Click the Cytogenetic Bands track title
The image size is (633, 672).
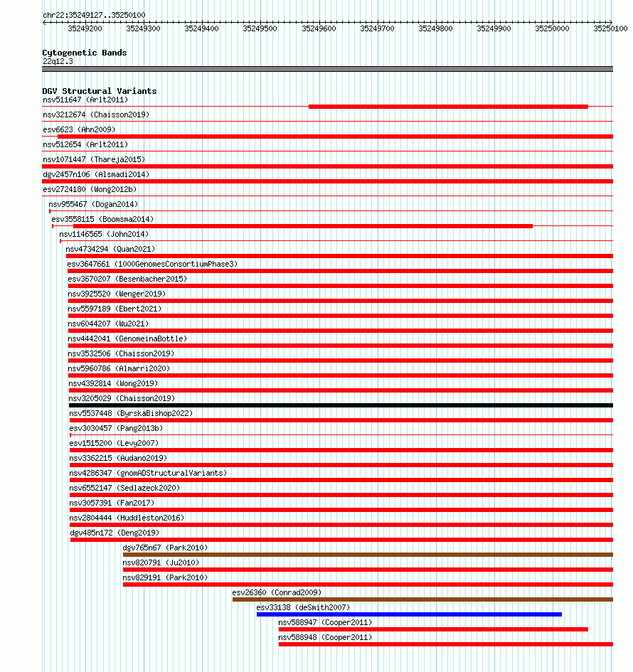[x=85, y=53]
